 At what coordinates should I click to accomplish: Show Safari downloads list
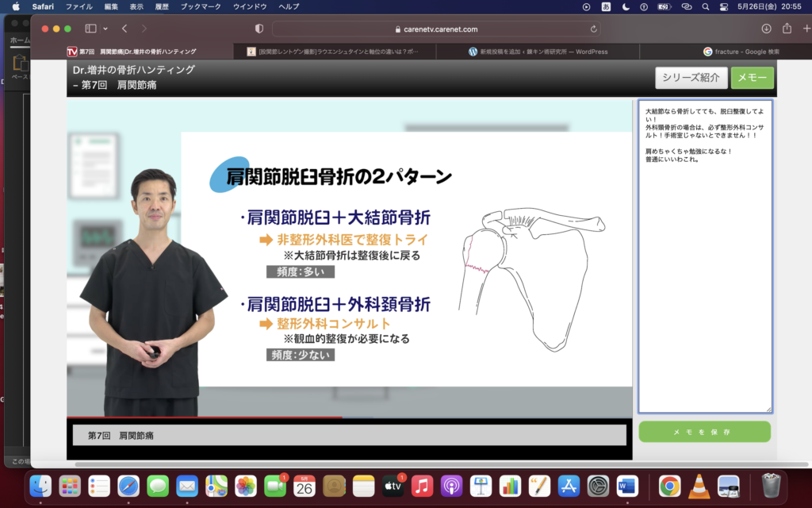click(x=766, y=29)
